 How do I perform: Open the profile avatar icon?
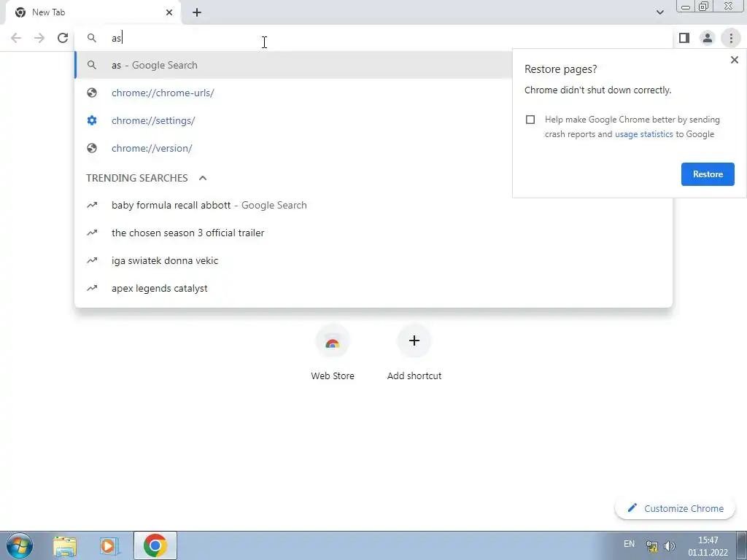(708, 38)
